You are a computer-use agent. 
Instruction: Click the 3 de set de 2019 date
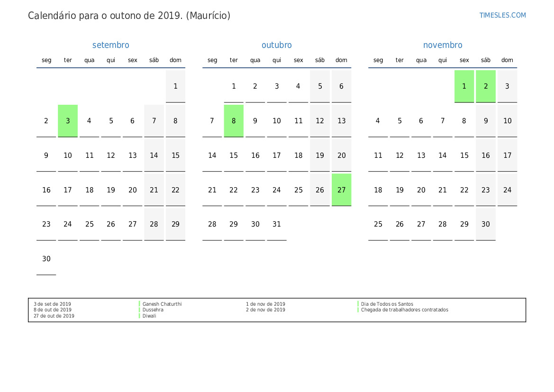(52, 304)
